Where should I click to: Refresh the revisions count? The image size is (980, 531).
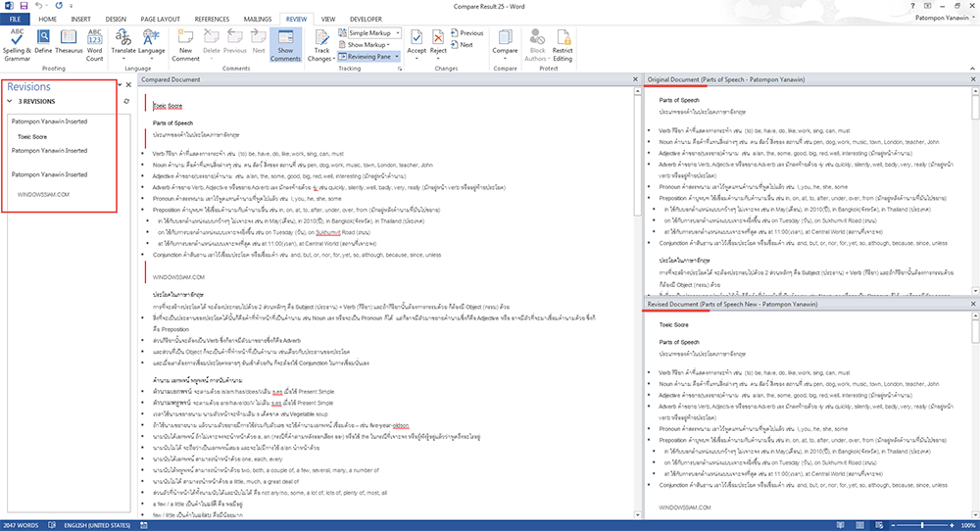[x=126, y=101]
